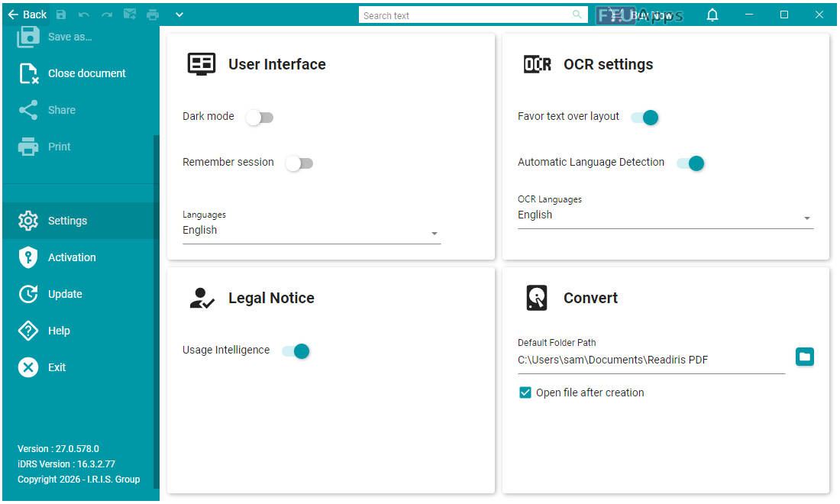Undo the last action
The image size is (840, 504).
click(83, 15)
